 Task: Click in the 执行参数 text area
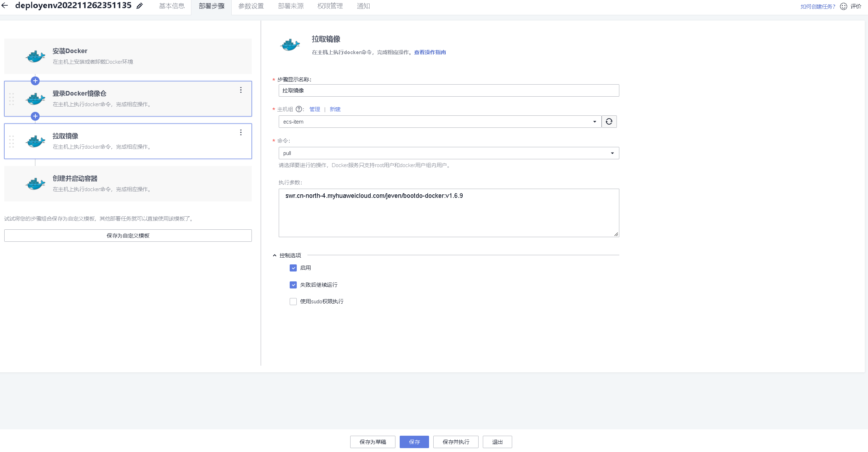(449, 213)
